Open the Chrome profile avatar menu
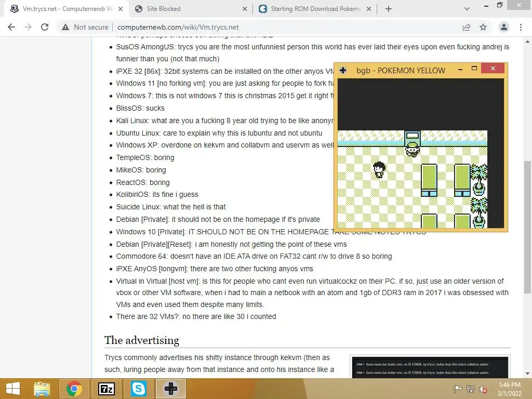Viewport: 532px width, 399px height. coord(504,27)
